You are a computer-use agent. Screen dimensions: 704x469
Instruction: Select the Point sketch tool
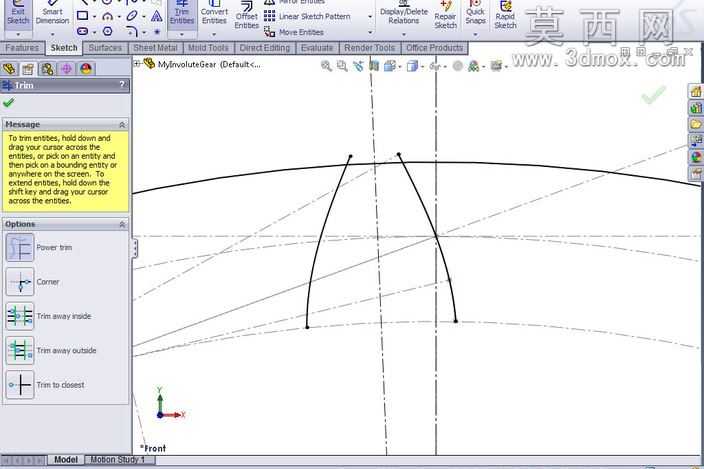click(157, 32)
